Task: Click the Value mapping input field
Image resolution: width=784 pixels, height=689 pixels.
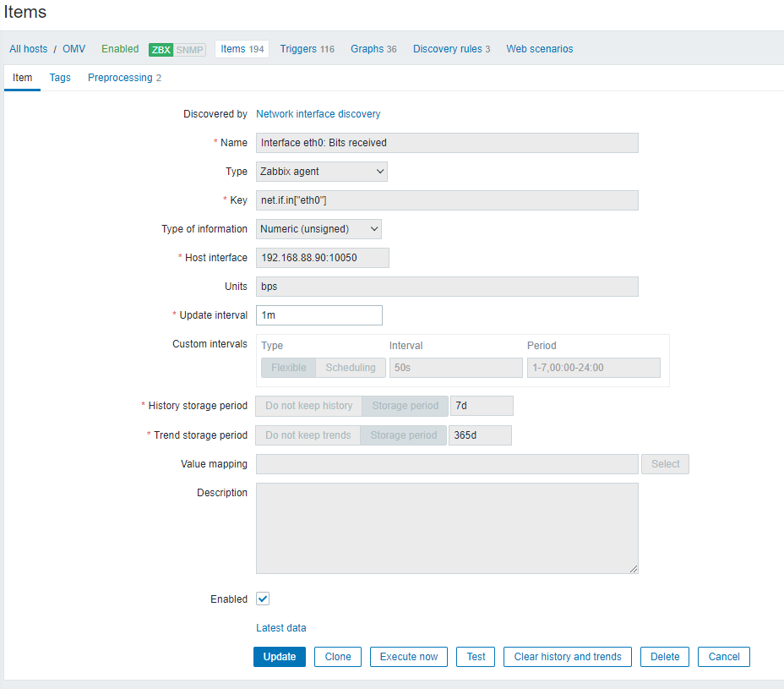Action: click(447, 464)
